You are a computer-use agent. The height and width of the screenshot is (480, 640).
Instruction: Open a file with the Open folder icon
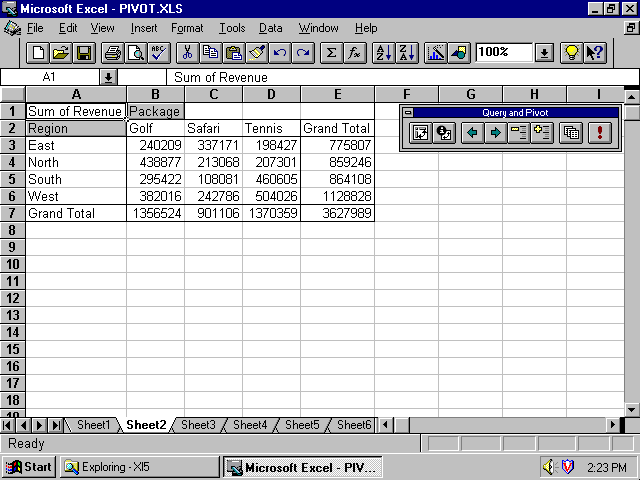tap(61, 53)
